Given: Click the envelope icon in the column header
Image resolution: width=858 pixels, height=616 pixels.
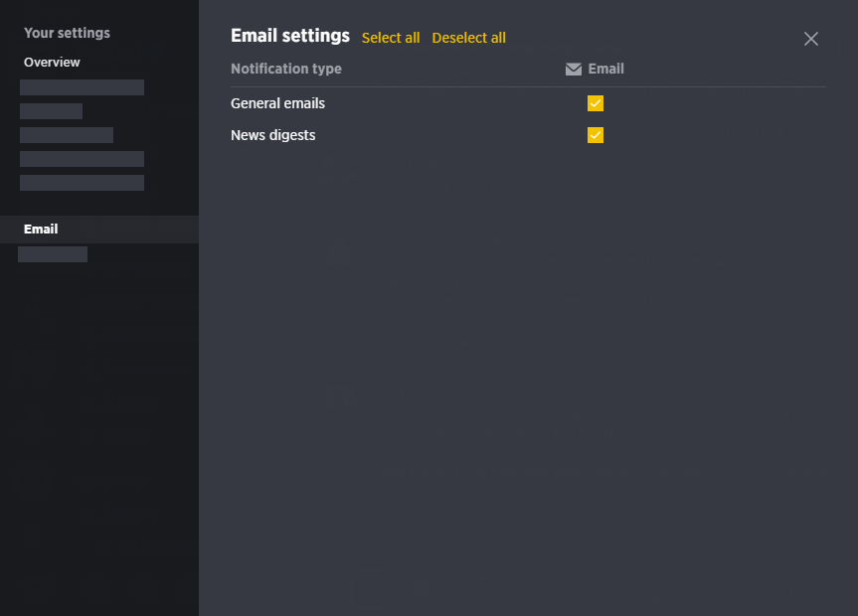Looking at the screenshot, I should pos(573,69).
